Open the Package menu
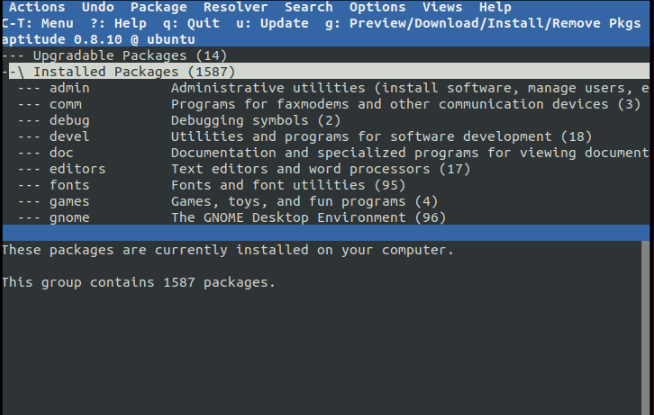Viewport: 654px width, 415px height. pos(159,7)
